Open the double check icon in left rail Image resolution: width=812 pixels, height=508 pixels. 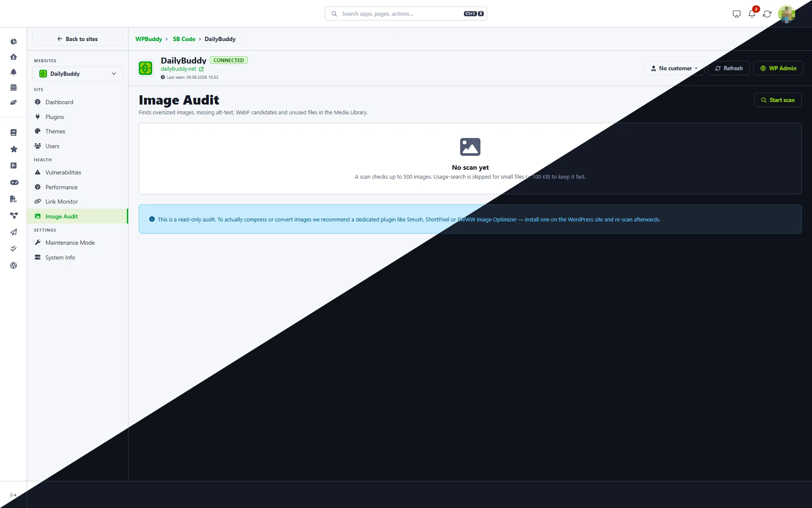click(x=14, y=248)
